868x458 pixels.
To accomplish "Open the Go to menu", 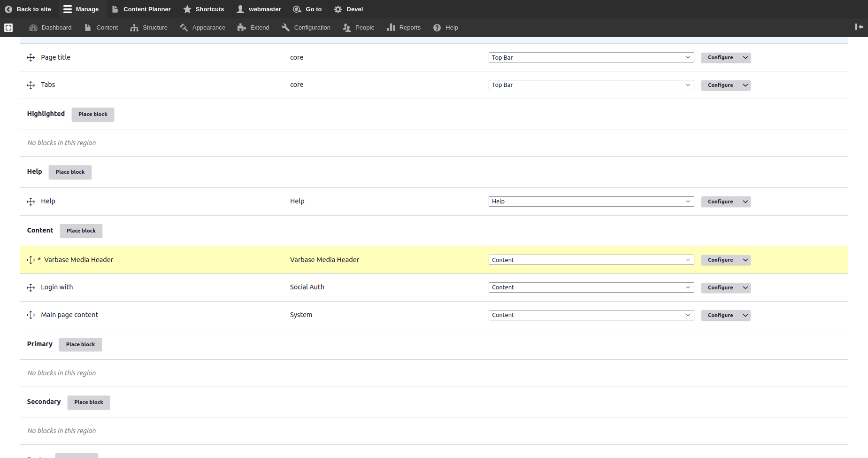I will [307, 9].
